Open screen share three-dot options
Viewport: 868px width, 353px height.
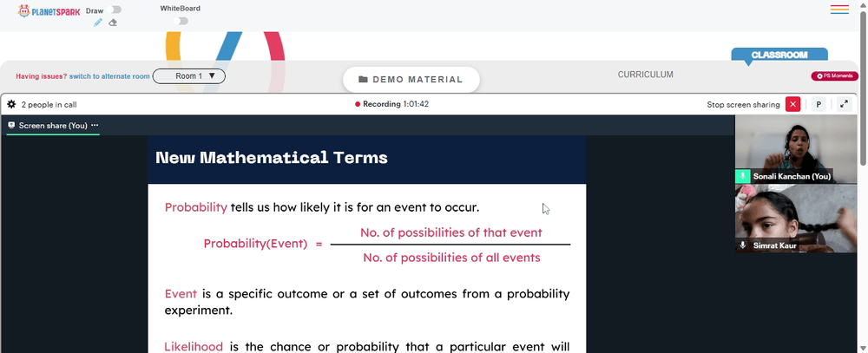(95, 126)
